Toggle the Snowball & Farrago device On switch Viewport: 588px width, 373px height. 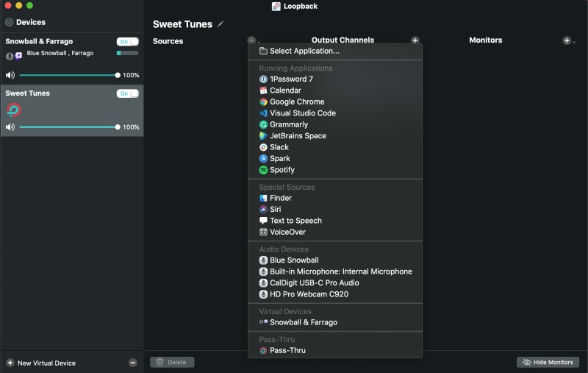pyautogui.click(x=127, y=42)
